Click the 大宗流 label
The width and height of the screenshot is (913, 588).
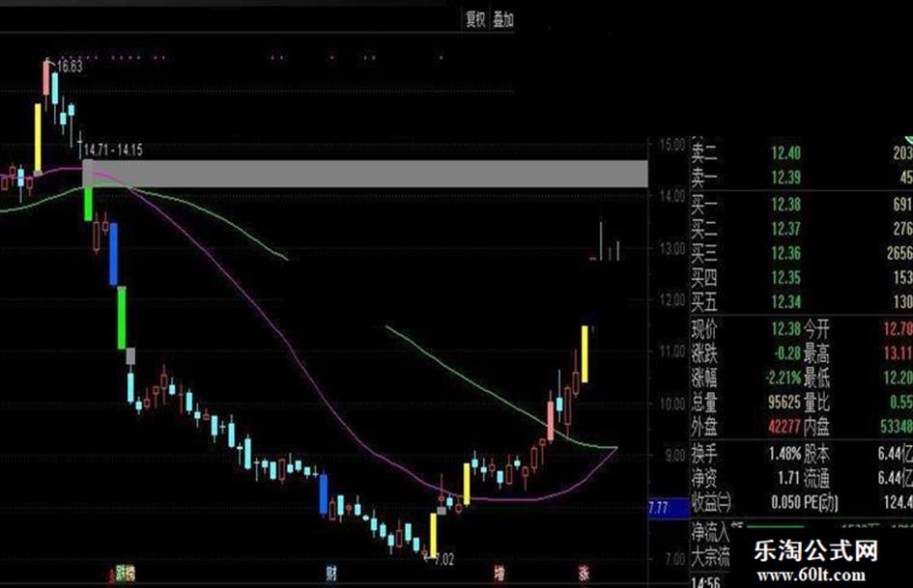pos(711,556)
